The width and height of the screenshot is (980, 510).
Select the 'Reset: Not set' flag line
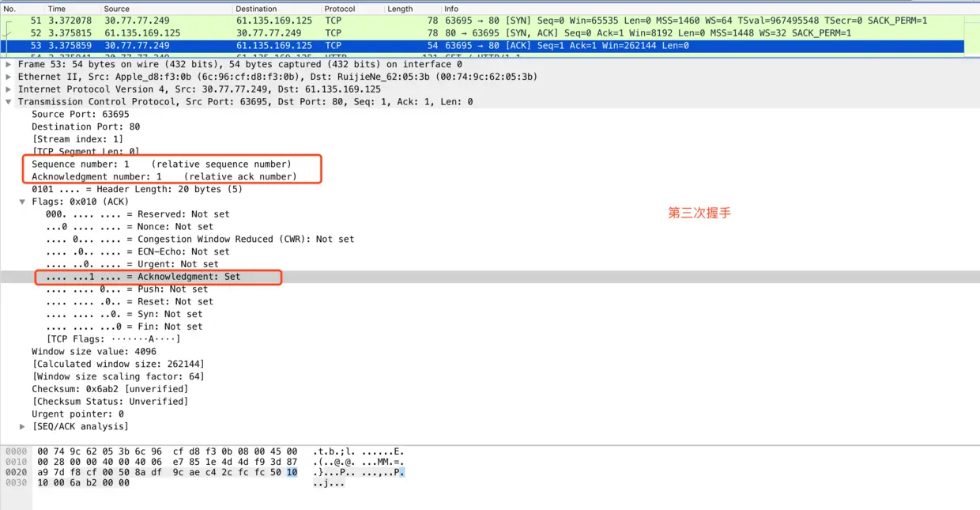(x=130, y=302)
